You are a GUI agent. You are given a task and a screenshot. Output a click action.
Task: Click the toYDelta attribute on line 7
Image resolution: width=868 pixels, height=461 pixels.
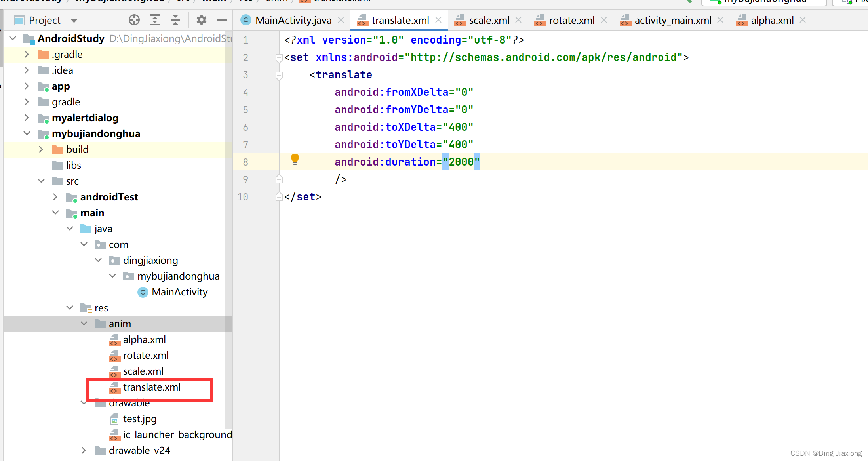coord(385,145)
